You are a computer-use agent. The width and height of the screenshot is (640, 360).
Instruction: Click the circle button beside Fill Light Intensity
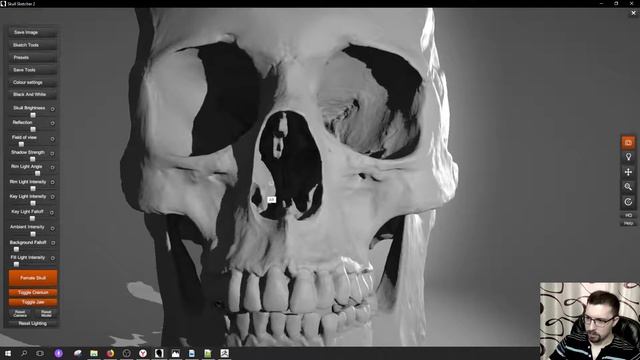52,258
